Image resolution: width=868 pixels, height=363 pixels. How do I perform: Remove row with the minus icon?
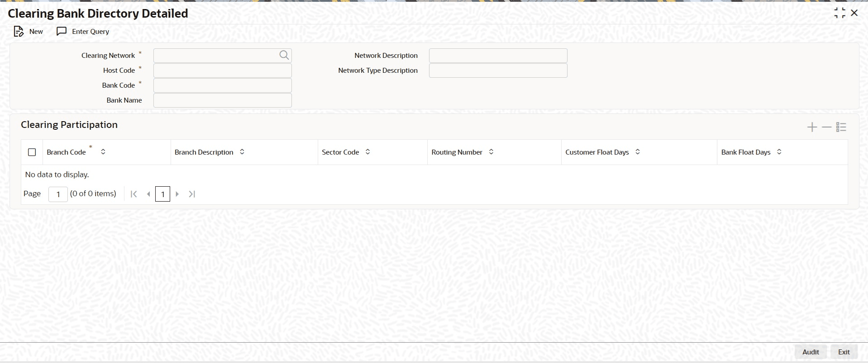tap(827, 127)
